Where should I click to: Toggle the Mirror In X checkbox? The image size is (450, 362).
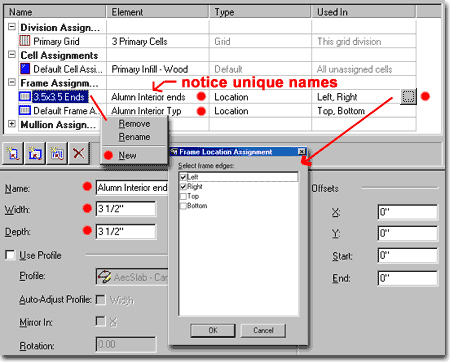[x=100, y=321]
